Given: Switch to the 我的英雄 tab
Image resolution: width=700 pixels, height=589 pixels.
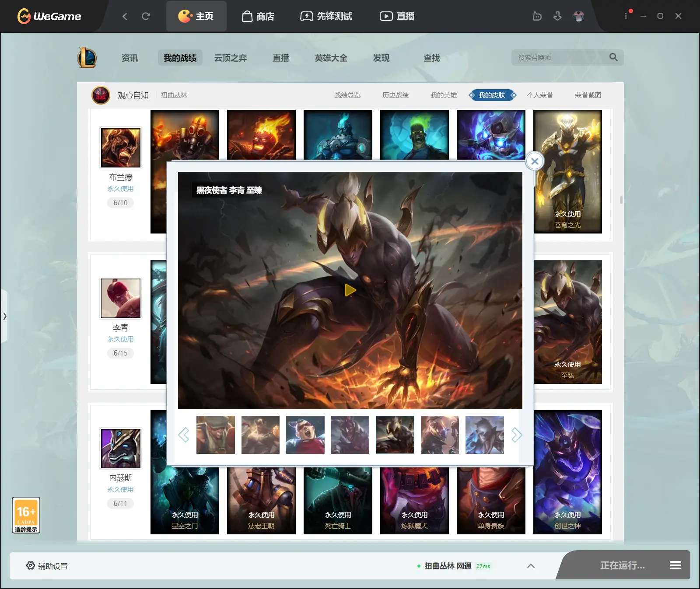Looking at the screenshot, I should tap(444, 95).
